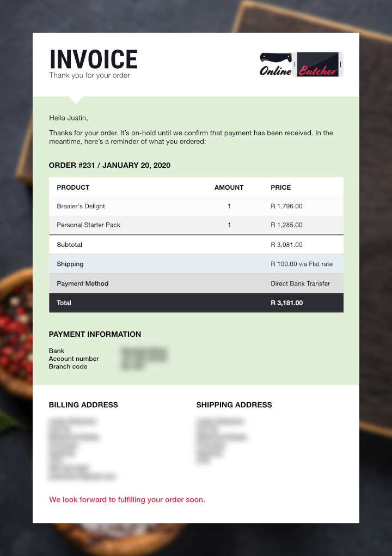Click the BILLING ADDRESS heading
Image resolution: width=392 pixels, height=556 pixels.
pos(83,405)
